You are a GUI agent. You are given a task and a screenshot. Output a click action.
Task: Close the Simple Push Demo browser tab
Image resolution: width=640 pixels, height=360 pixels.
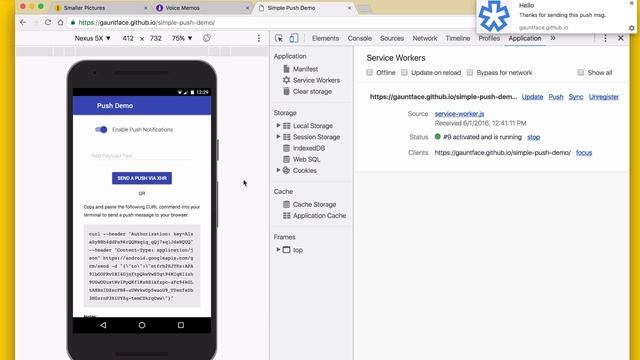pos(349,8)
